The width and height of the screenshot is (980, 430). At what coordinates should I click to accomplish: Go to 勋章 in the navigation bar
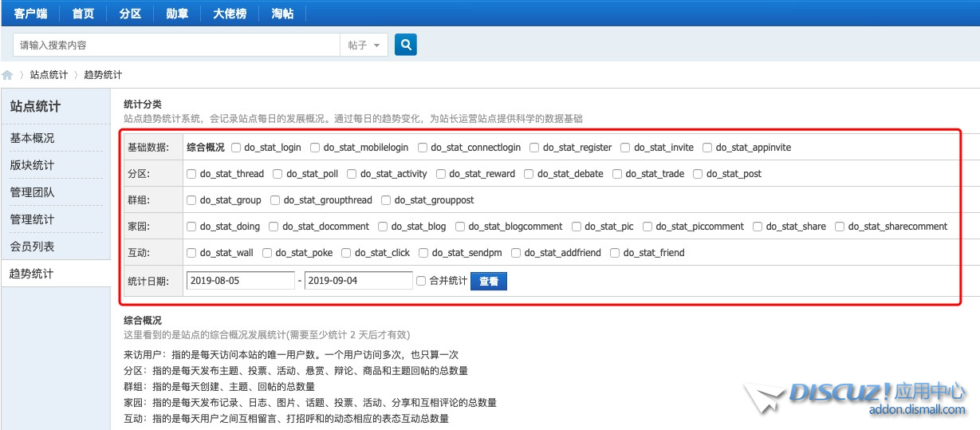[177, 14]
